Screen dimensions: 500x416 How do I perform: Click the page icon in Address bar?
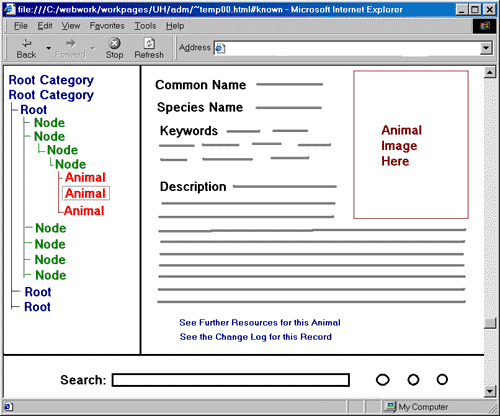(x=220, y=49)
